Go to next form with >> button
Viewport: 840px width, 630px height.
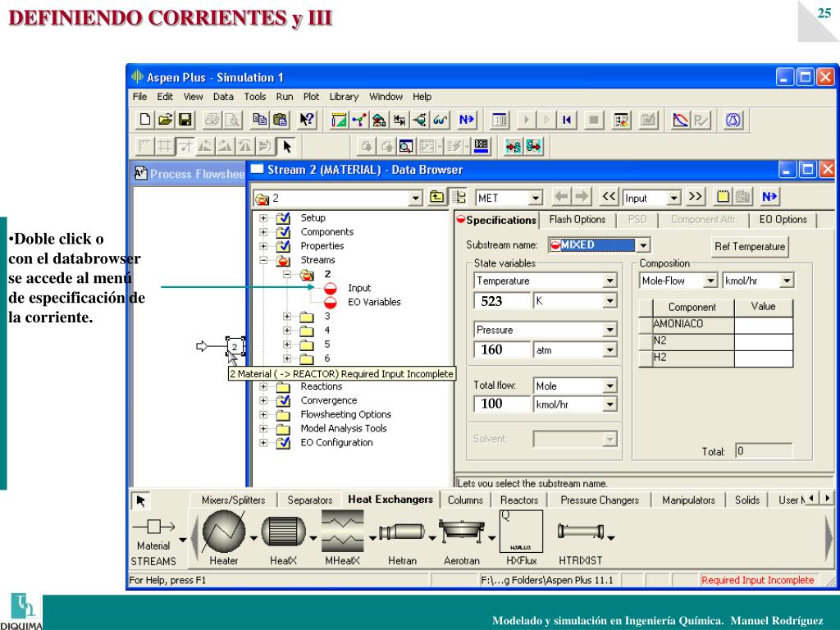[695, 197]
